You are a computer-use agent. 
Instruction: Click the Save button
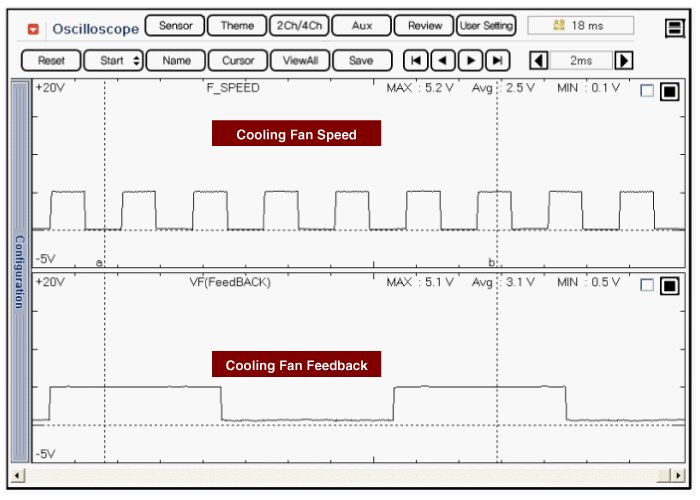[x=361, y=61]
